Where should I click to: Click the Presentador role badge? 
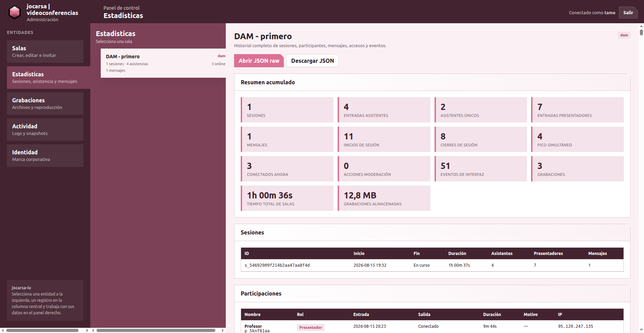point(311,327)
